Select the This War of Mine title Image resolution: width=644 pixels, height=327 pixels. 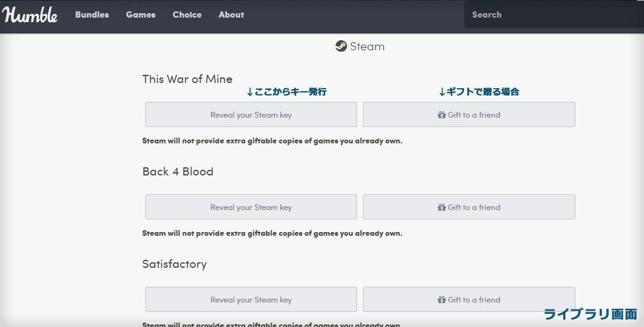[x=187, y=79]
